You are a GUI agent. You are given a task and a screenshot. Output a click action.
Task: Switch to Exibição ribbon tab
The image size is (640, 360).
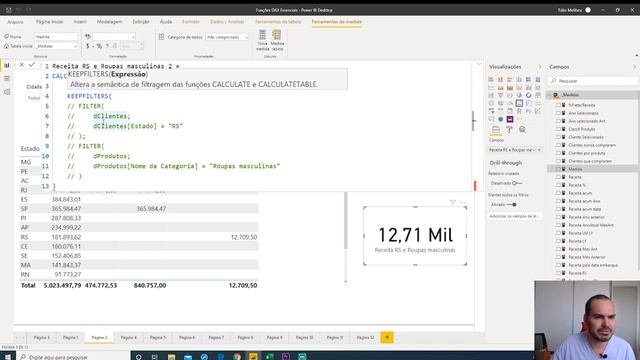tap(141, 22)
